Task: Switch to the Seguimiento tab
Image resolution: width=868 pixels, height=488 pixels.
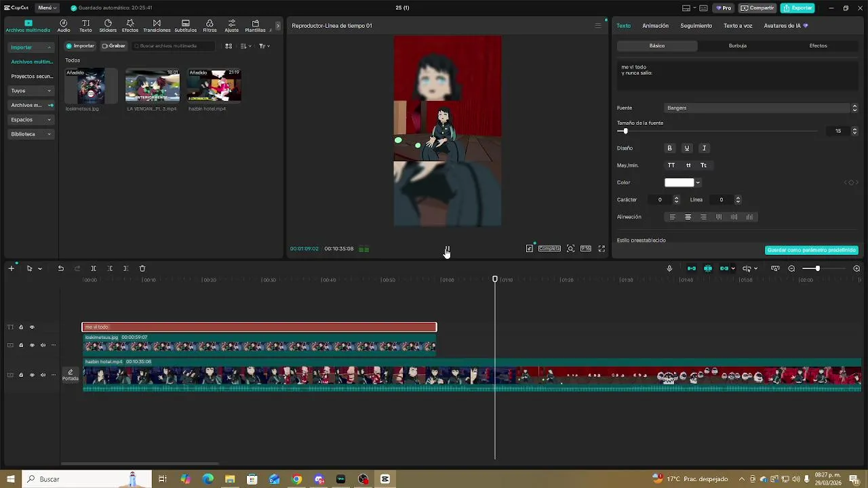Action: [696, 26]
